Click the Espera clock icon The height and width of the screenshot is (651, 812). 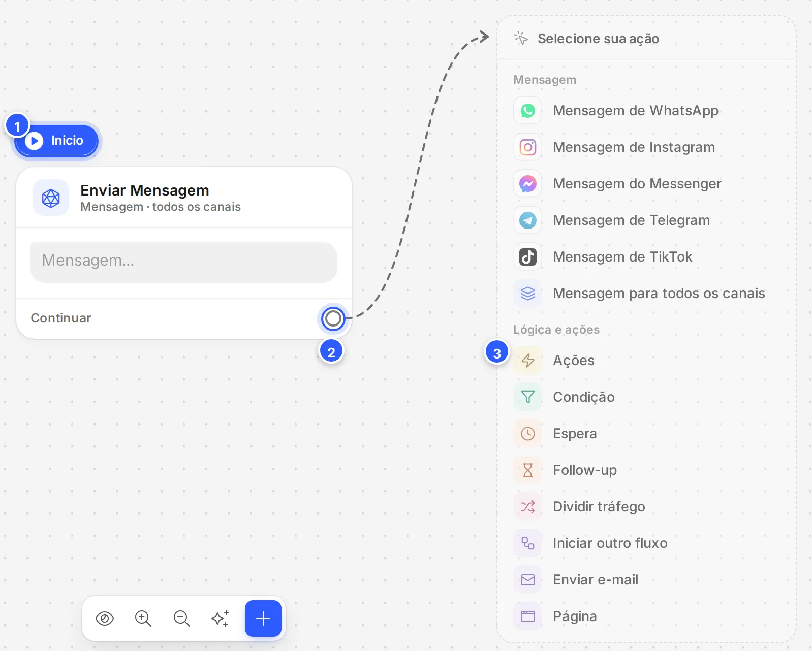tap(527, 434)
